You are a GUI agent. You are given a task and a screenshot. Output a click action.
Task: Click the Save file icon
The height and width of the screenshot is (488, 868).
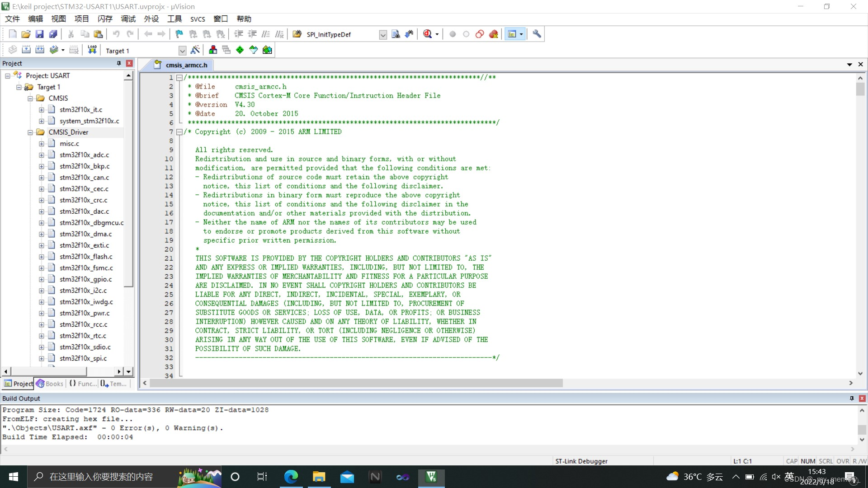tap(40, 34)
